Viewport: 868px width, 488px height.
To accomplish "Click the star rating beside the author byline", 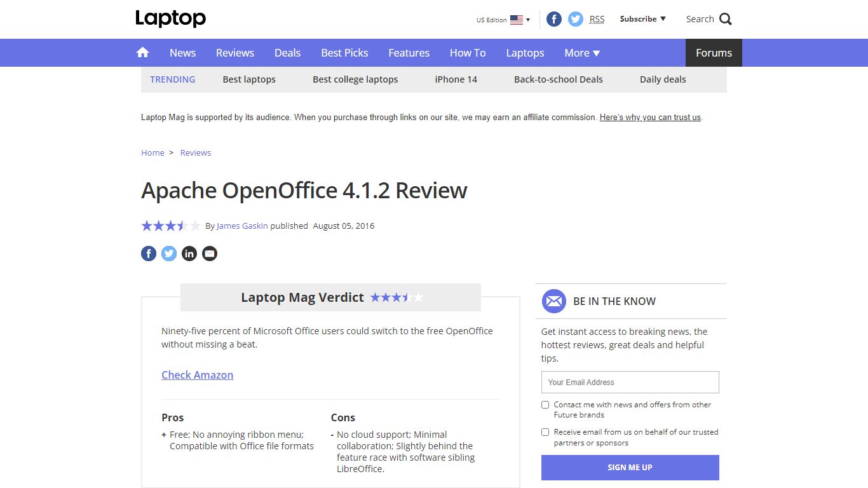I will click(x=171, y=226).
